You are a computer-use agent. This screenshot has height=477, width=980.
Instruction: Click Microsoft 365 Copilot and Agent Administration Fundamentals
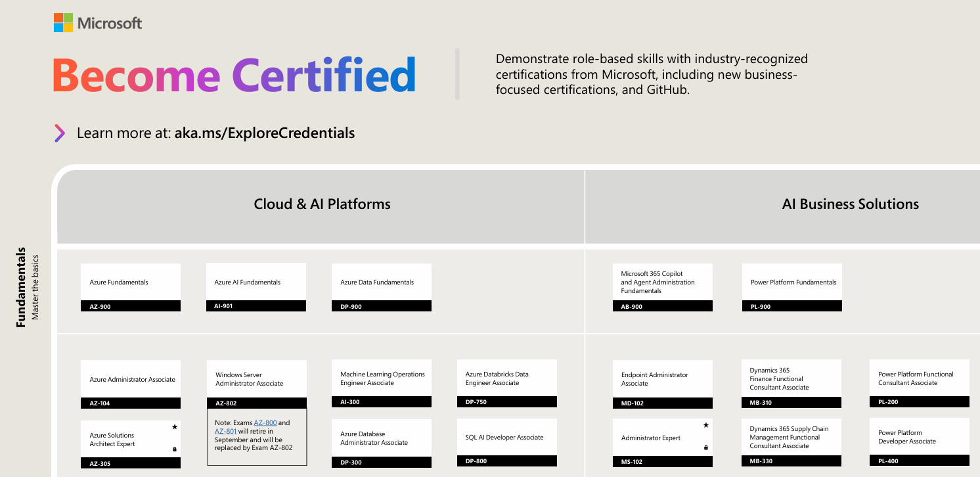[x=657, y=282]
